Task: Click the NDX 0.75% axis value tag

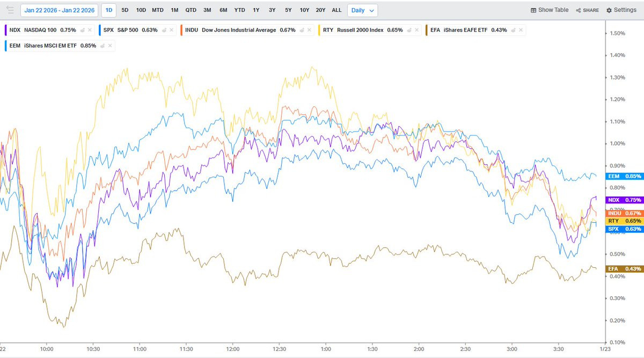Action: point(624,200)
